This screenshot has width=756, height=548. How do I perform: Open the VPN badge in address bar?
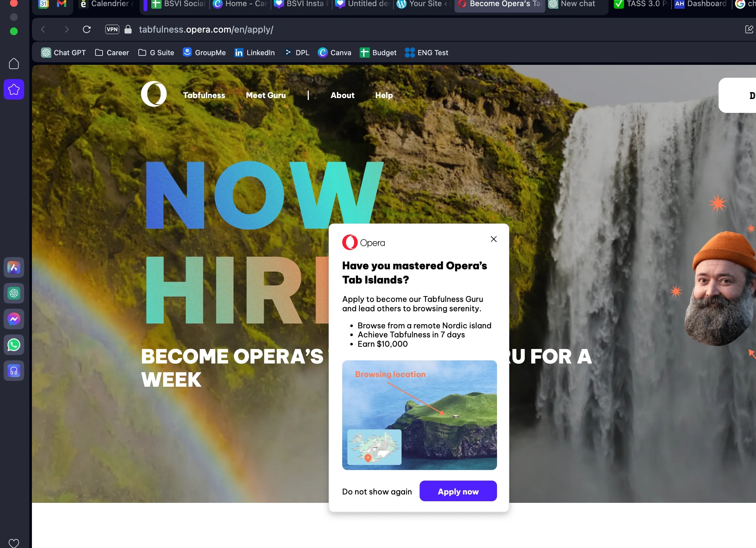[x=112, y=29]
